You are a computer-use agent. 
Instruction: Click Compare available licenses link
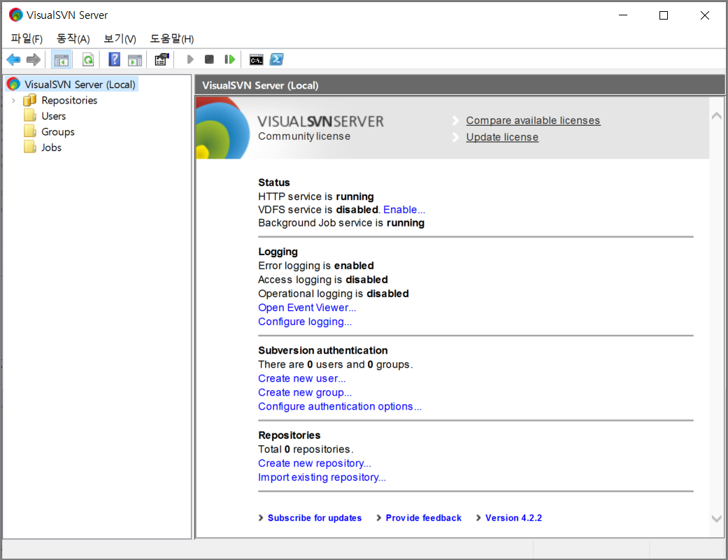pos(533,121)
